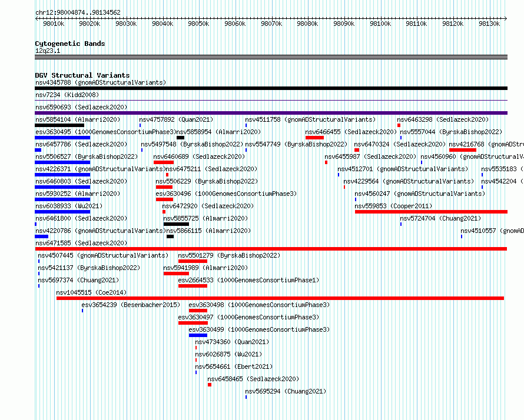This screenshot has width=524, height=420.
Task: Open variant nsv4511758 (gnomADStructuralVariants)
Action: coord(310,119)
